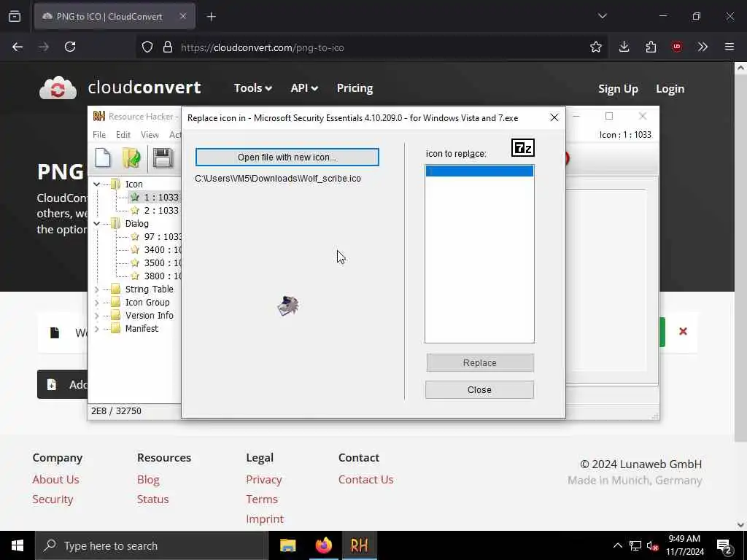This screenshot has height=560, width=747.
Task: Open the Blog footer link
Action: click(148, 480)
